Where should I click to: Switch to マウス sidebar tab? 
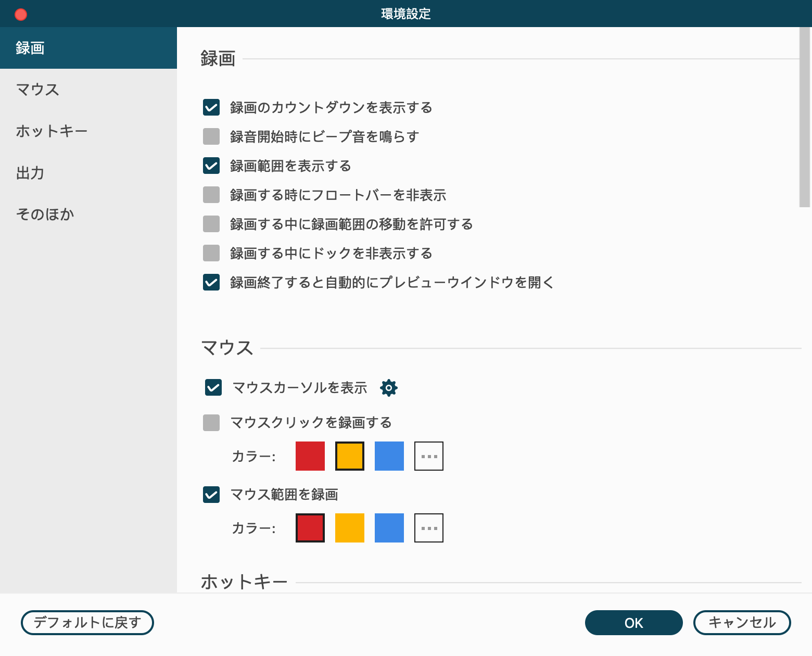[88, 90]
